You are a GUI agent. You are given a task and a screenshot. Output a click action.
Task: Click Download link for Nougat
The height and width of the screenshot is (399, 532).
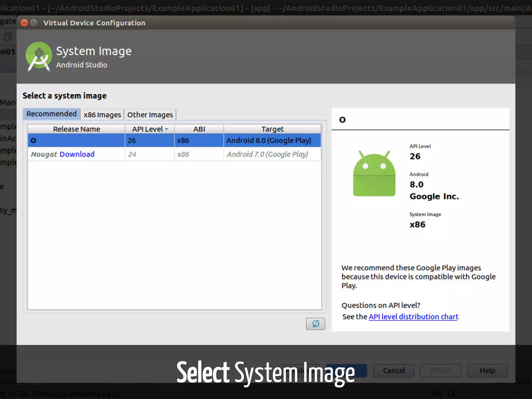pyautogui.click(x=77, y=154)
